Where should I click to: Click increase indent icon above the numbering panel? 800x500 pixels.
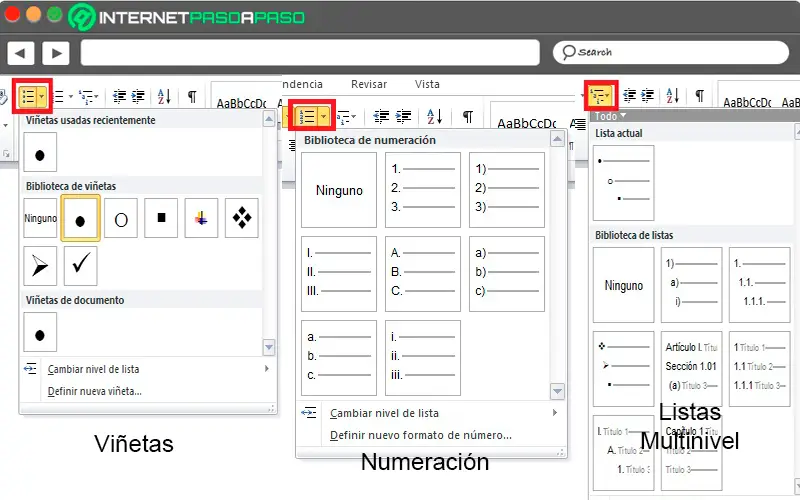tap(403, 117)
